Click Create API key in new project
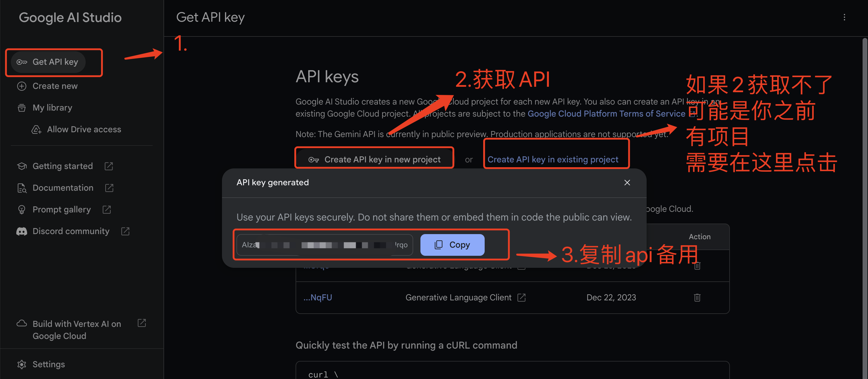This screenshot has width=868, height=379. [374, 159]
